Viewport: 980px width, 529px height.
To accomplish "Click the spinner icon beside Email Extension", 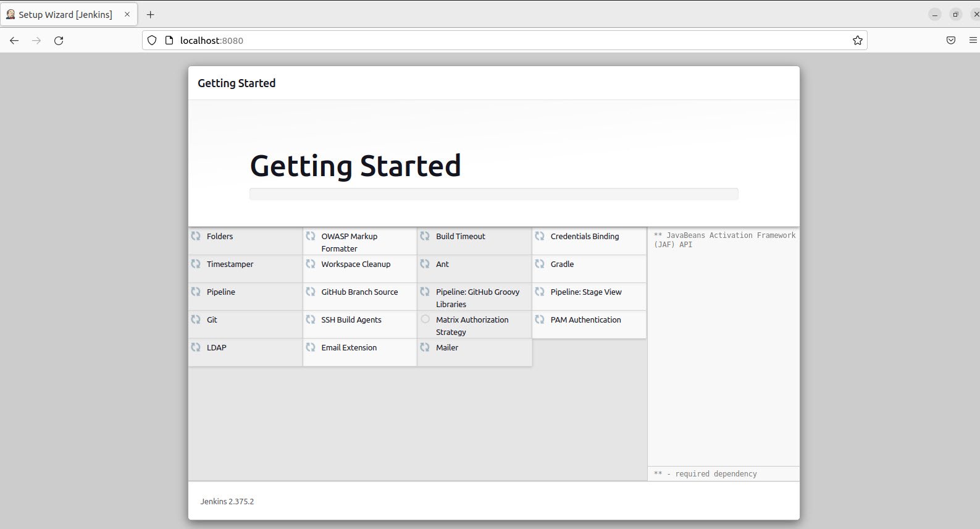I will click(x=311, y=347).
